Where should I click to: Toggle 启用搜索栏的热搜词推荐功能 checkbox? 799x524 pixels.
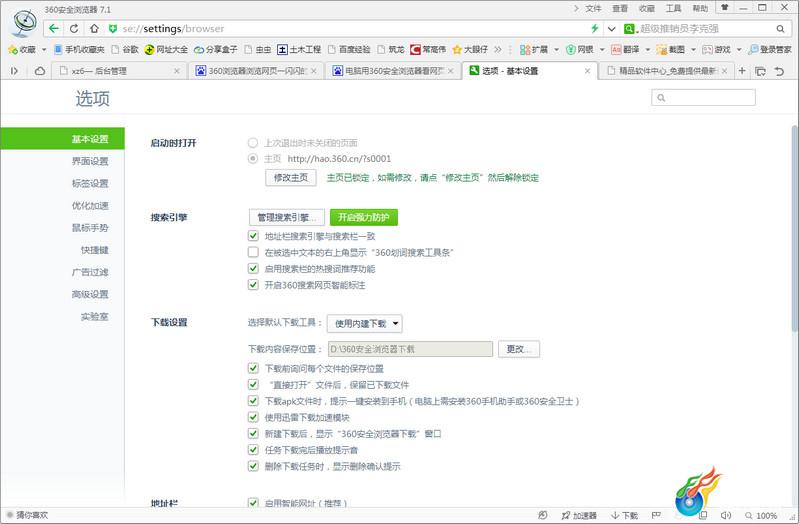[x=253, y=268]
